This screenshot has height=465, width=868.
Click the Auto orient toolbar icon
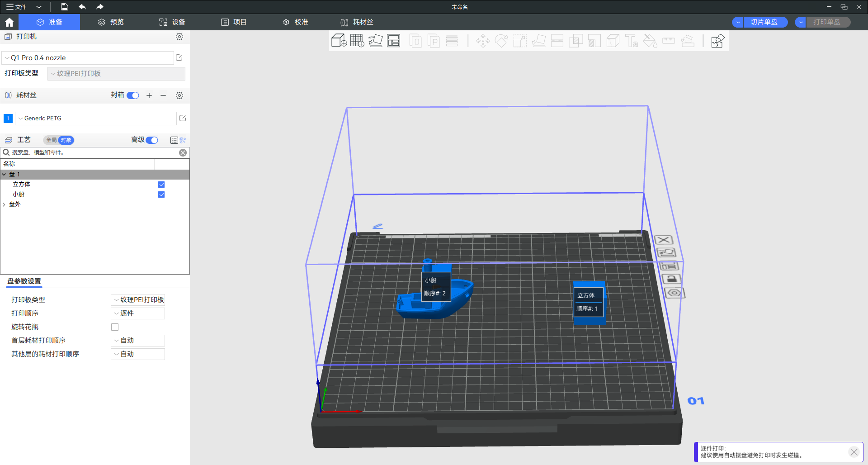(375, 41)
